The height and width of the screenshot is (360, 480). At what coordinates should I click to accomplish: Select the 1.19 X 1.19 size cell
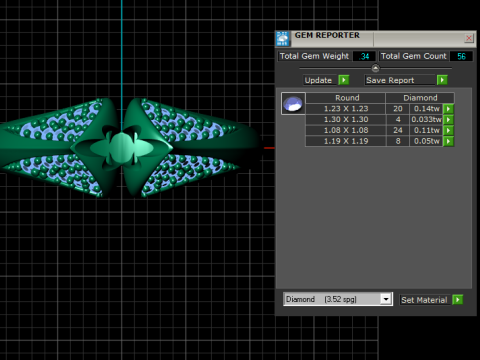pyautogui.click(x=346, y=141)
